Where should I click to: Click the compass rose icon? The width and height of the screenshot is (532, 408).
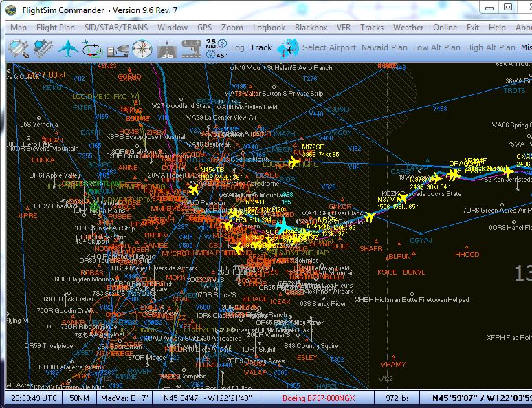(x=142, y=49)
